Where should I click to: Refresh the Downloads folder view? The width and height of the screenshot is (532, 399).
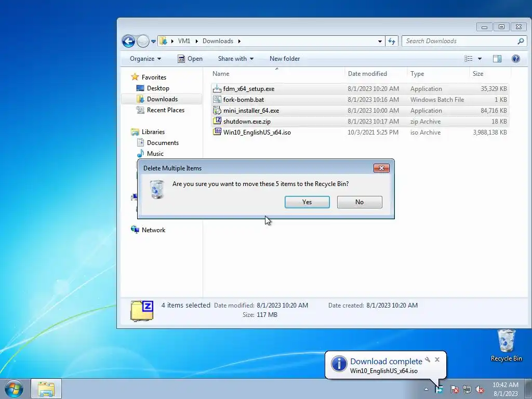pos(392,42)
